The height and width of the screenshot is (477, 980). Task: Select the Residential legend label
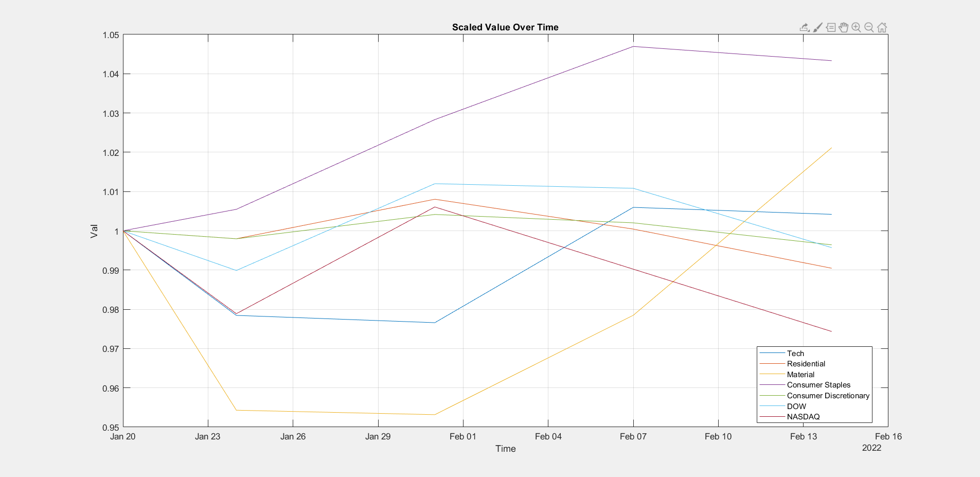pos(806,364)
